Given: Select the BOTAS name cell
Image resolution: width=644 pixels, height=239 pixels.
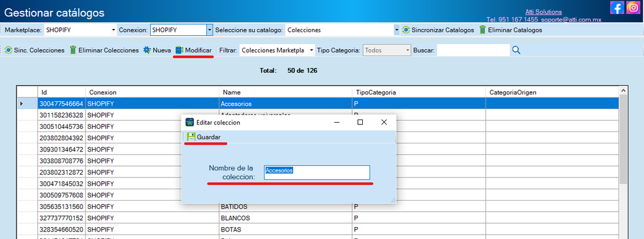Looking at the screenshot, I should 286,229.
